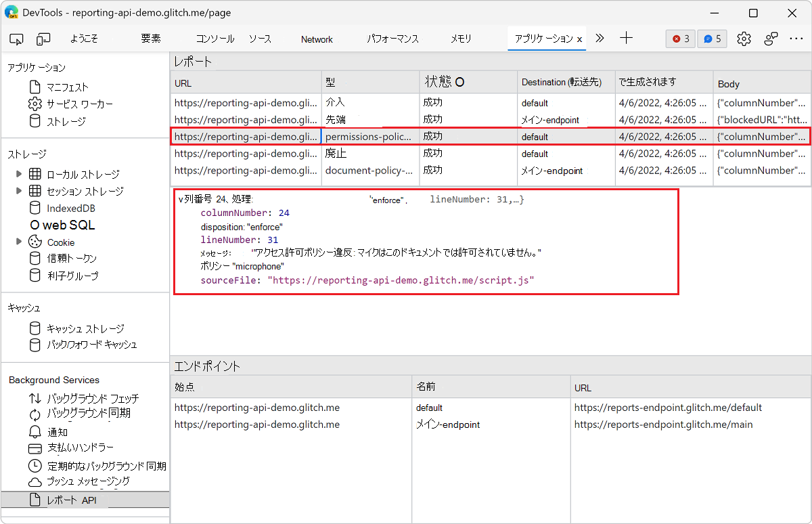Collapse the report body details
The image size is (812, 524).
180,198
